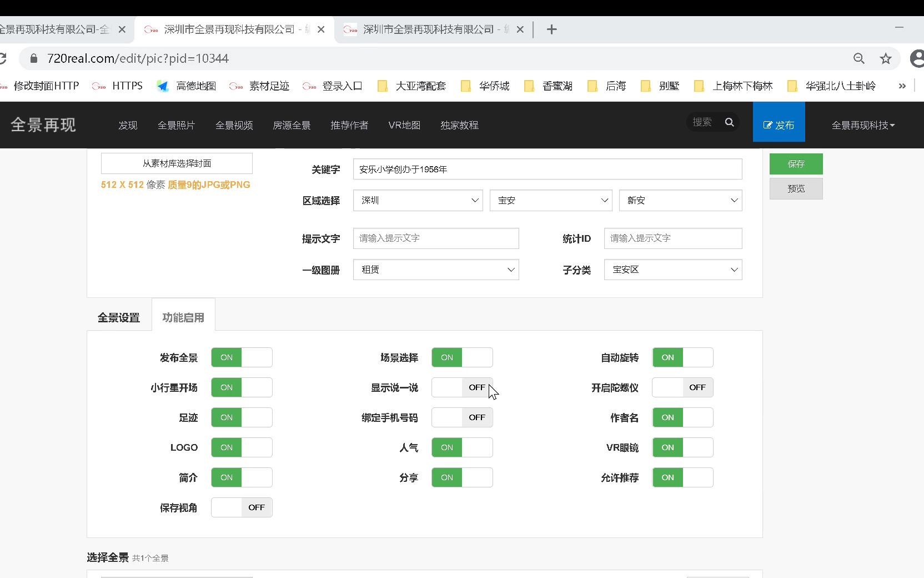This screenshot has width=924, height=578.
Task: Click the green 保存 save button
Action: pyautogui.click(x=796, y=164)
